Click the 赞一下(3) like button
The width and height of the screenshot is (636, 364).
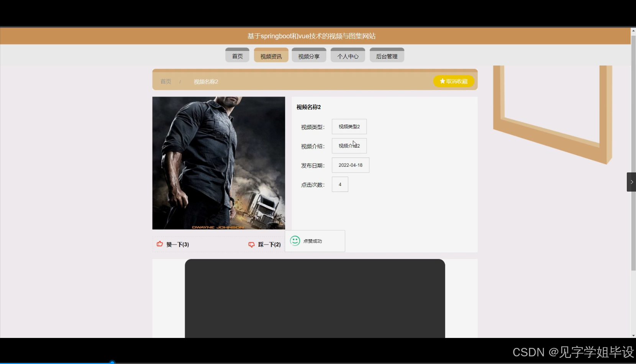(x=173, y=244)
